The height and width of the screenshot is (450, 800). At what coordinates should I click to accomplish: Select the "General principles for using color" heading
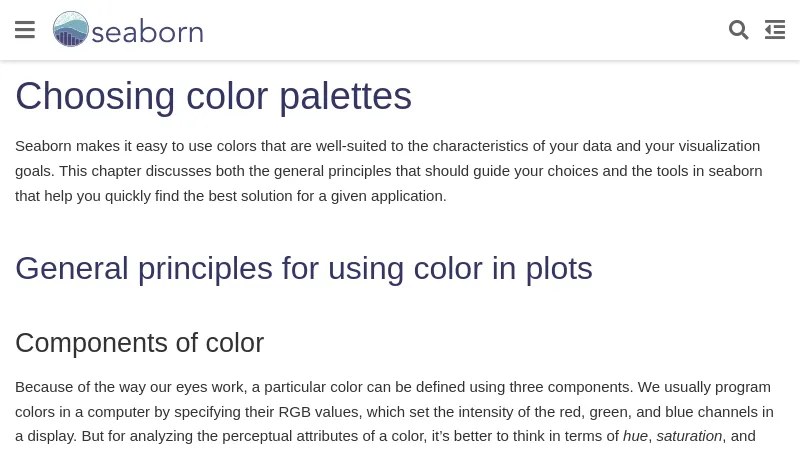(303, 268)
